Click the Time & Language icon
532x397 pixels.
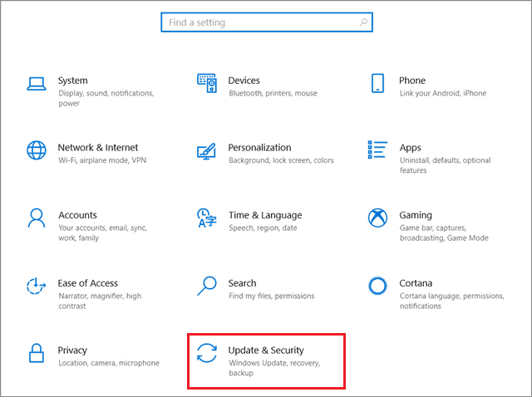click(x=207, y=218)
